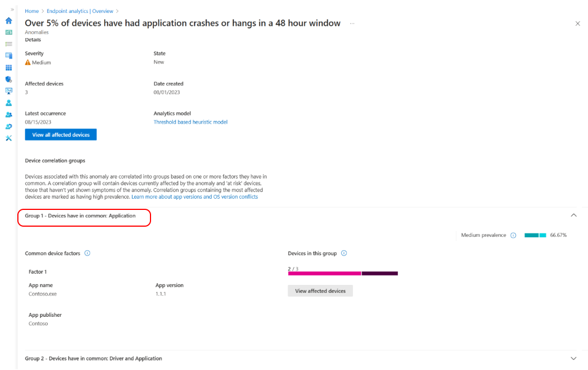Open the Apps grid icon
The width and height of the screenshot is (588, 370).
tap(8, 68)
